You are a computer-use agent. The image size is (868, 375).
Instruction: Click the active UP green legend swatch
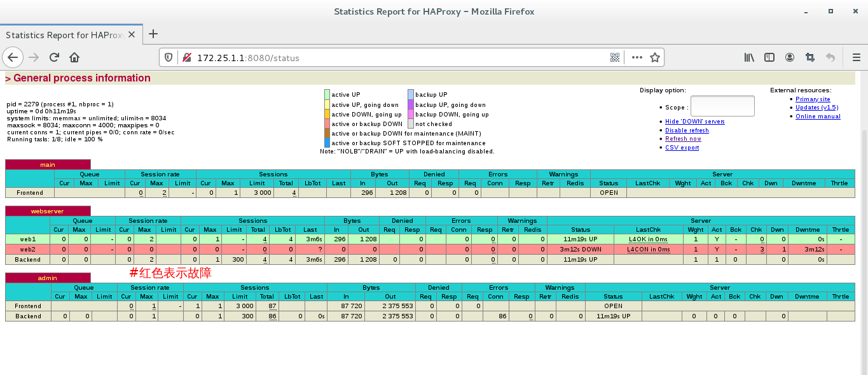(327, 94)
